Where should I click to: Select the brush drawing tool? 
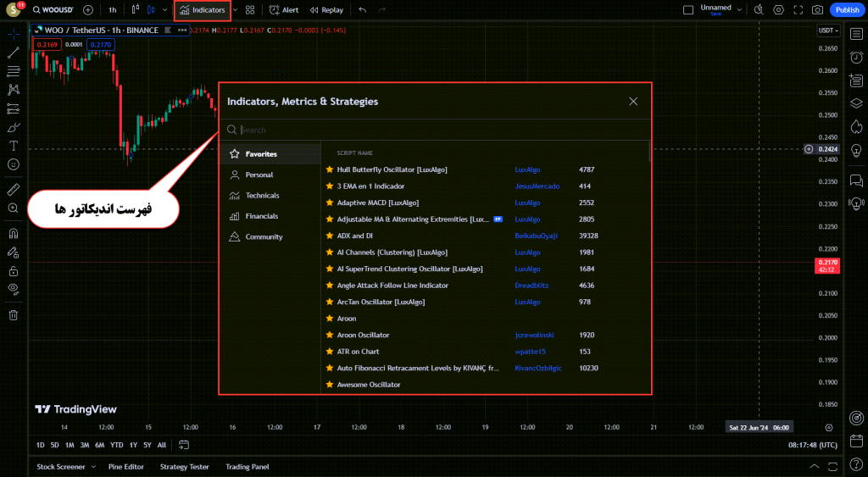tap(14, 127)
